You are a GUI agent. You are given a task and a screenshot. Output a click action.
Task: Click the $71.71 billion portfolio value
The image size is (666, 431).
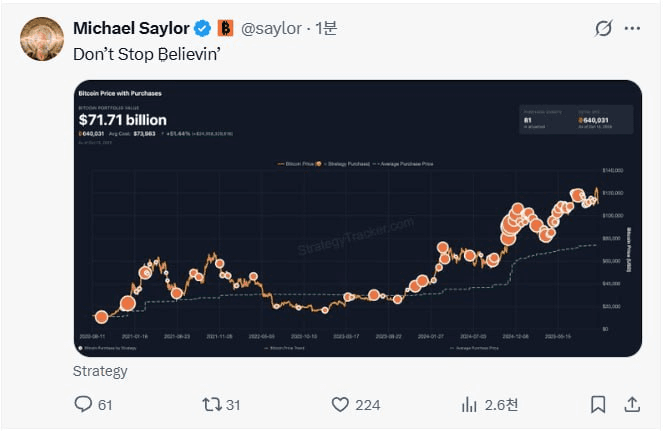point(123,120)
